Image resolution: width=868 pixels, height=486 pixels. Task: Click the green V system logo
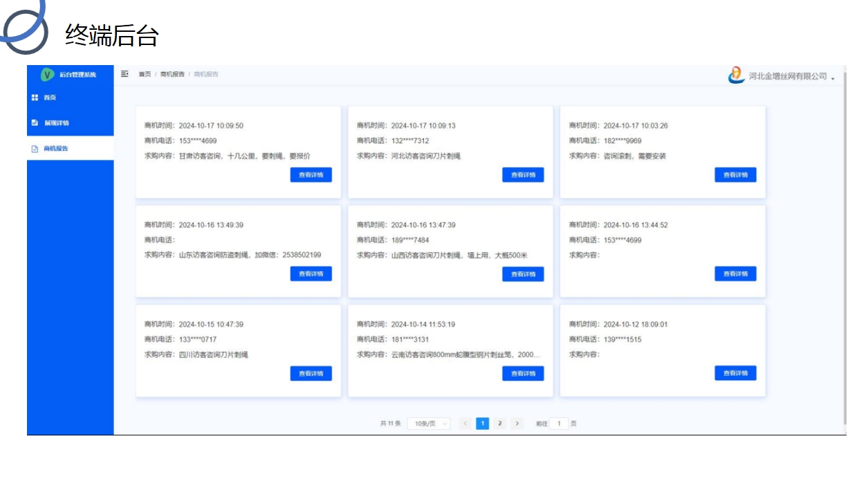(x=47, y=75)
